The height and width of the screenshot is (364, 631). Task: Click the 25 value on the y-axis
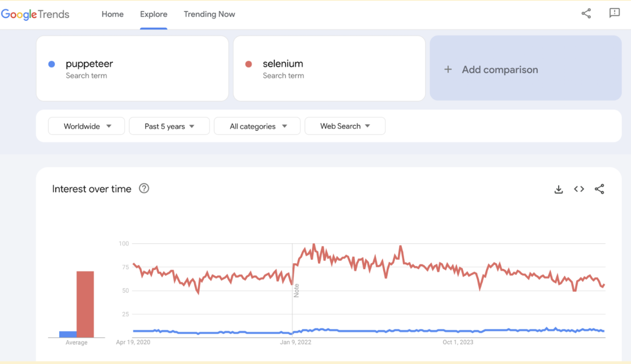pyautogui.click(x=126, y=314)
